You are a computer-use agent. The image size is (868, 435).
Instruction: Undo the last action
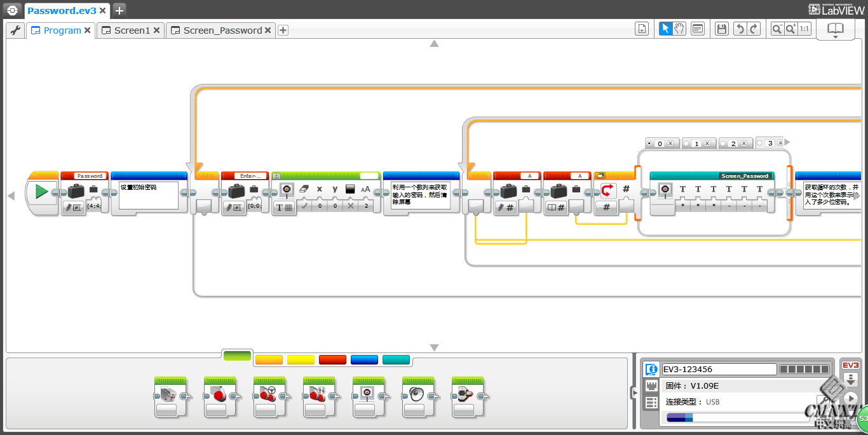click(x=739, y=29)
